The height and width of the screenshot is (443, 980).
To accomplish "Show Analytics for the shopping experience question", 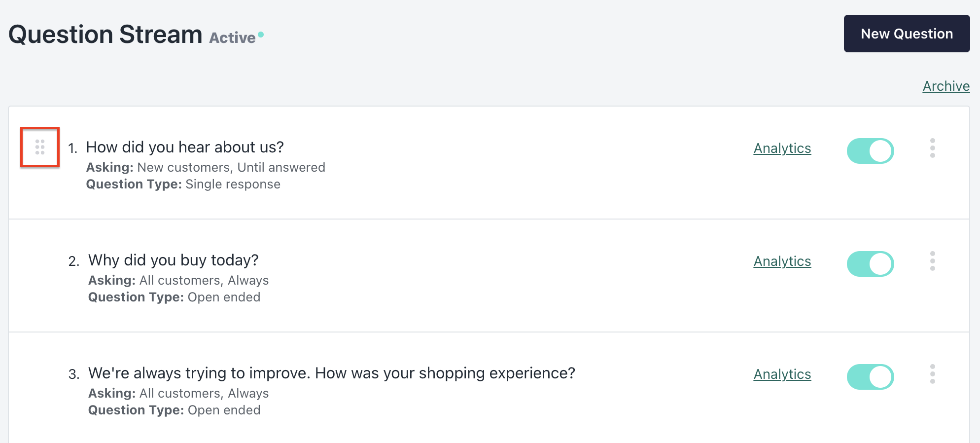I will [x=782, y=374].
